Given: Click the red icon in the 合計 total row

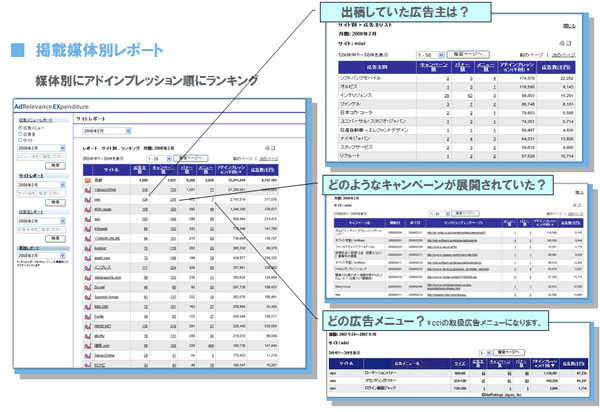Looking at the screenshot, I should coord(88,180).
